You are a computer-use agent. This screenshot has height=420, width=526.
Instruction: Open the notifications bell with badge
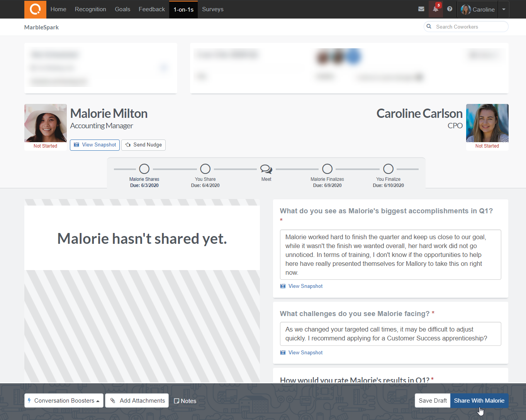click(436, 9)
